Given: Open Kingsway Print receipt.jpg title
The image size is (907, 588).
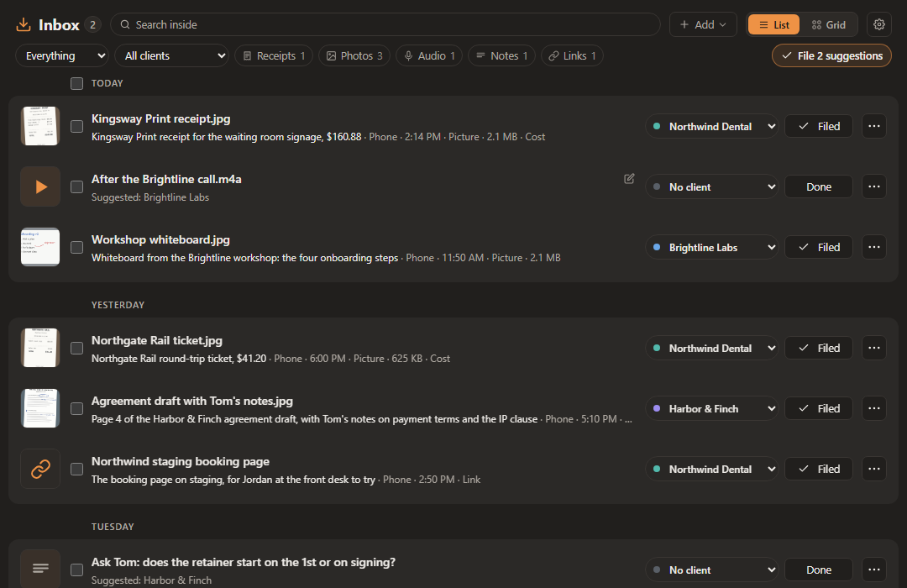Looking at the screenshot, I should pyautogui.click(x=160, y=118).
